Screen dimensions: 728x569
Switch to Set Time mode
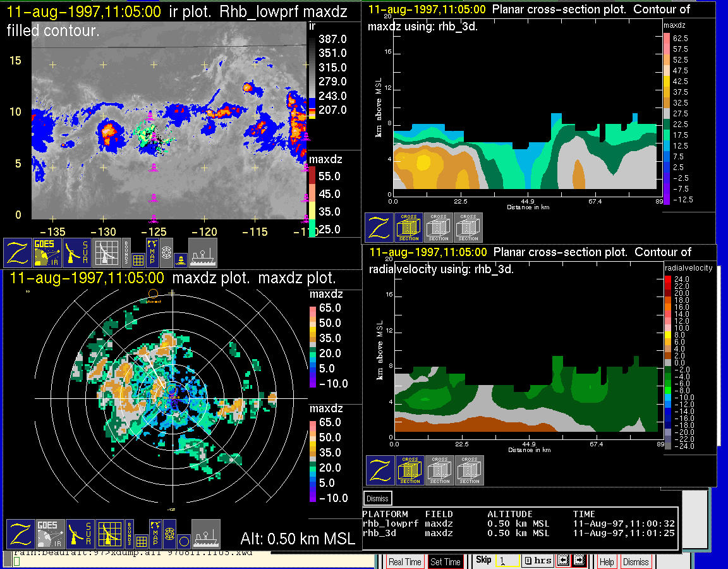446,561
